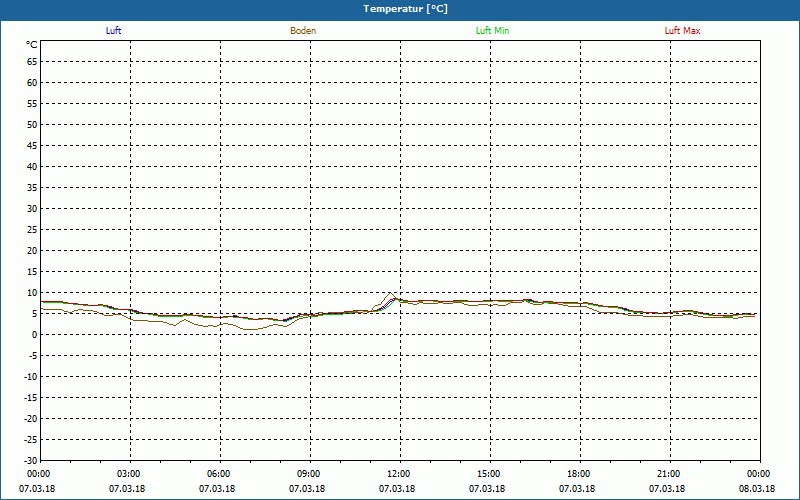Click the 60 value on the y-axis
800x500 pixels.
pyautogui.click(x=32, y=83)
